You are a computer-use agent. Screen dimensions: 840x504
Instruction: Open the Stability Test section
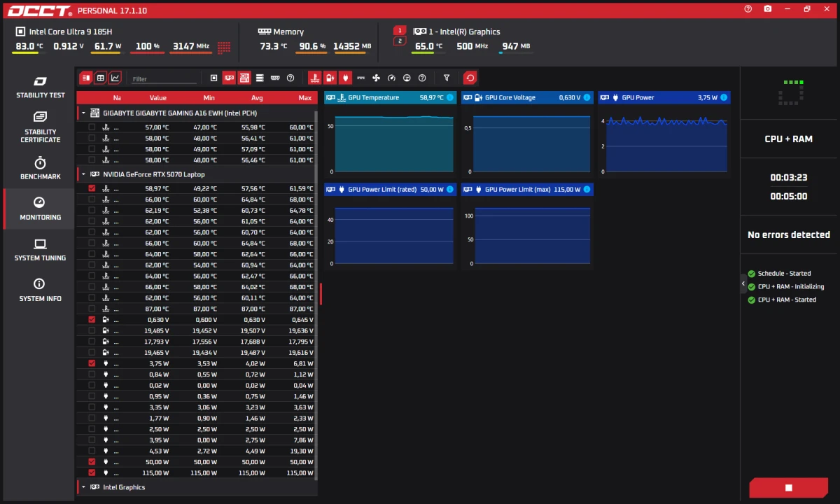pyautogui.click(x=40, y=87)
